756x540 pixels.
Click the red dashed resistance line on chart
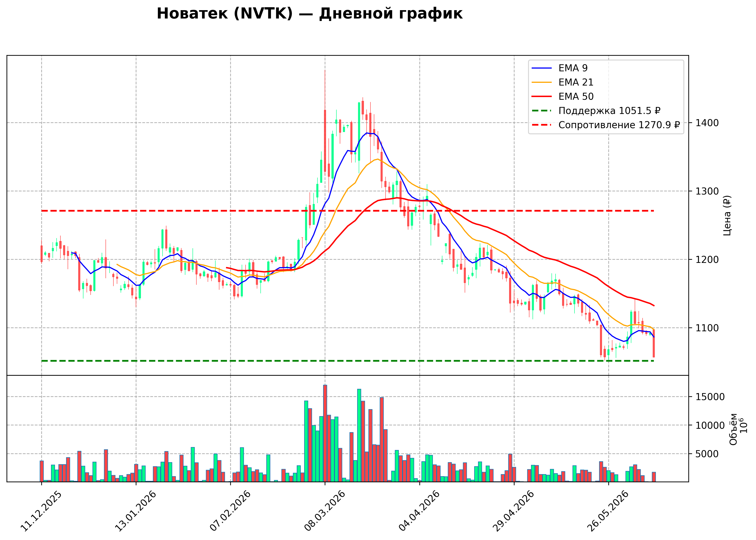(347, 211)
